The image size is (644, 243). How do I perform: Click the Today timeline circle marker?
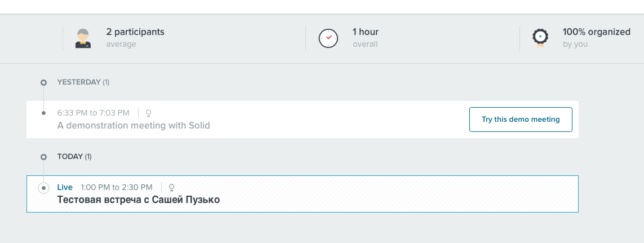[x=43, y=157]
